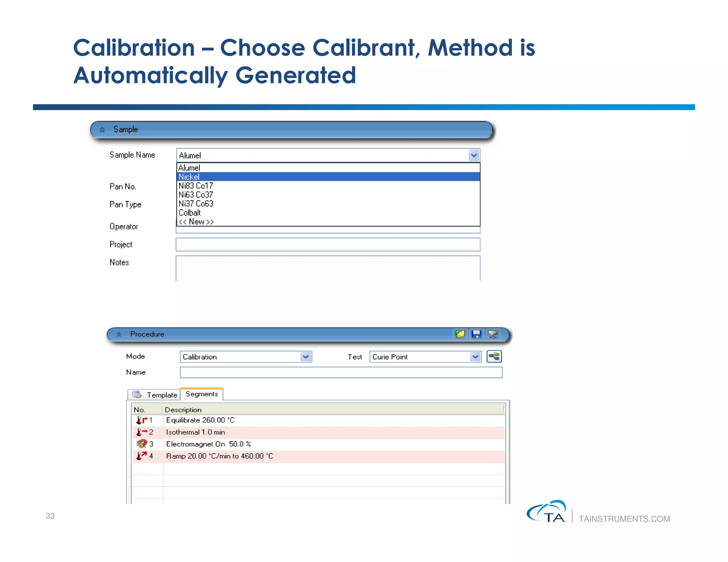Screen dimensions: 728x562
Task: Click the Project text field
Action: click(328, 244)
